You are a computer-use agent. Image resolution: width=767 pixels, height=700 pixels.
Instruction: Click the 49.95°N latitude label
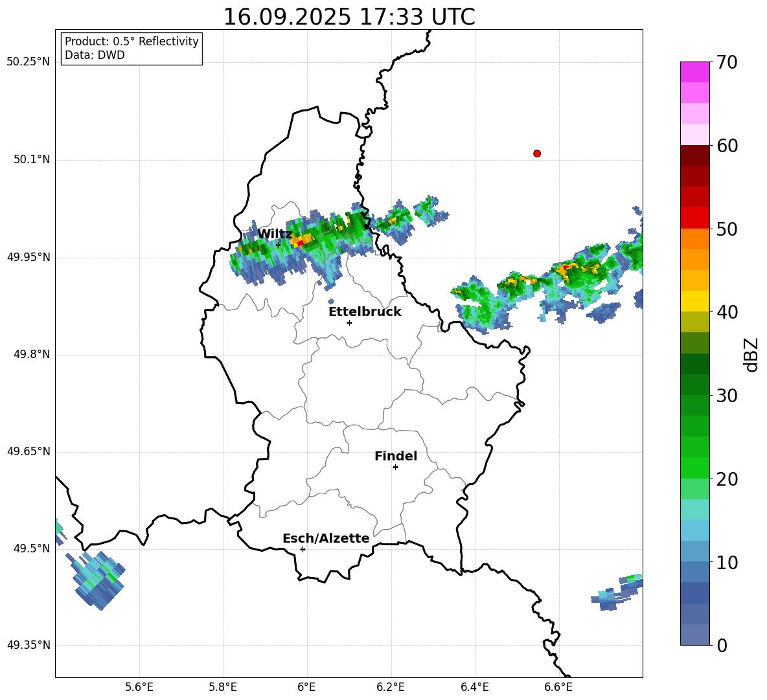tap(29, 257)
